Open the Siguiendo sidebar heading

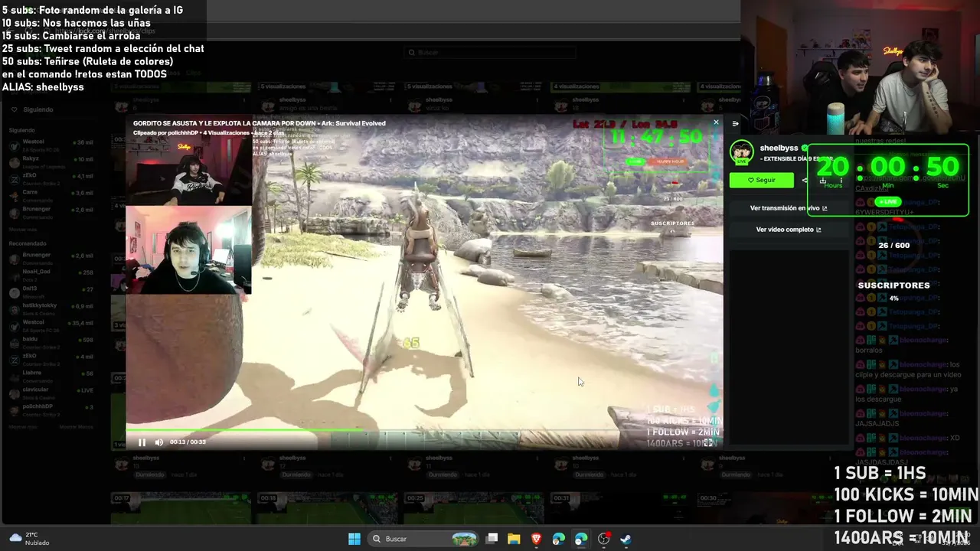pyautogui.click(x=37, y=109)
